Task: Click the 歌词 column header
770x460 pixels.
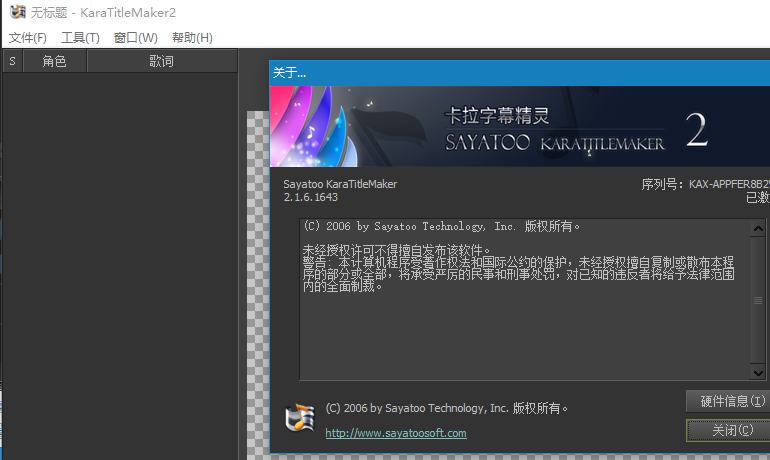Action: click(162, 61)
